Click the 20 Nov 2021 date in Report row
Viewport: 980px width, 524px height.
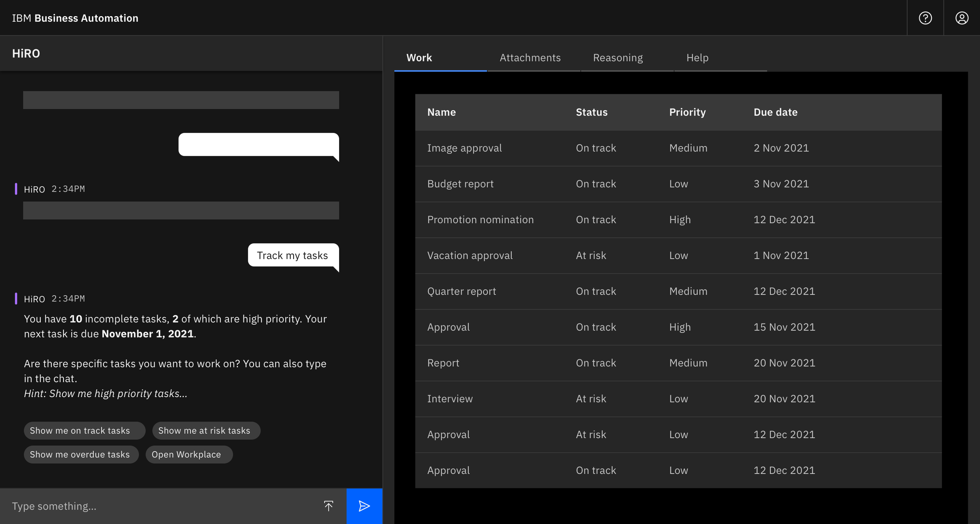pyautogui.click(x=784, y=363)
